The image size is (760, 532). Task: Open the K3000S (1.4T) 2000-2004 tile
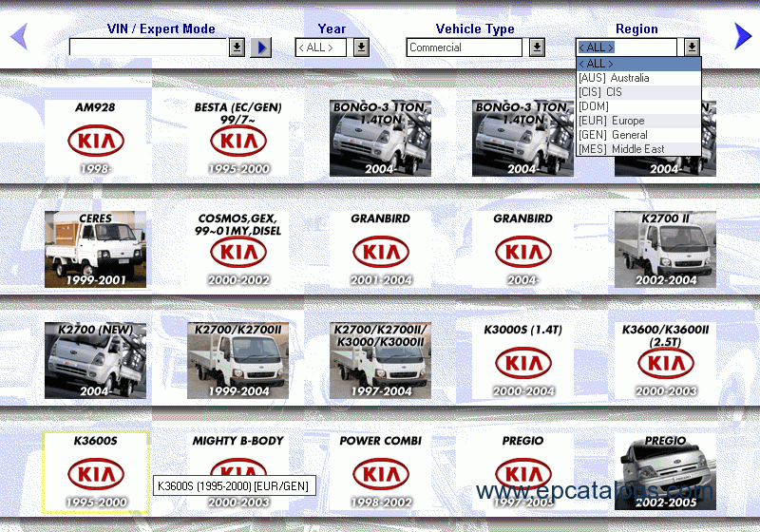523,360
